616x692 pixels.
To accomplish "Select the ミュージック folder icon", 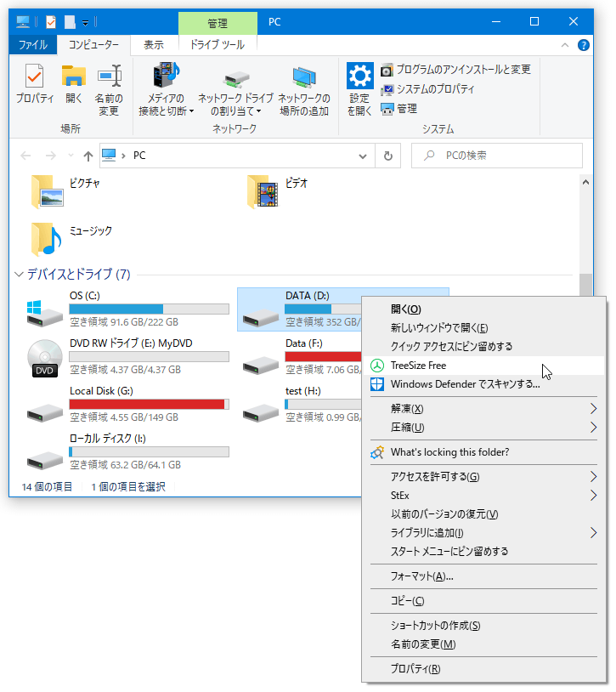I will [46, 239].
